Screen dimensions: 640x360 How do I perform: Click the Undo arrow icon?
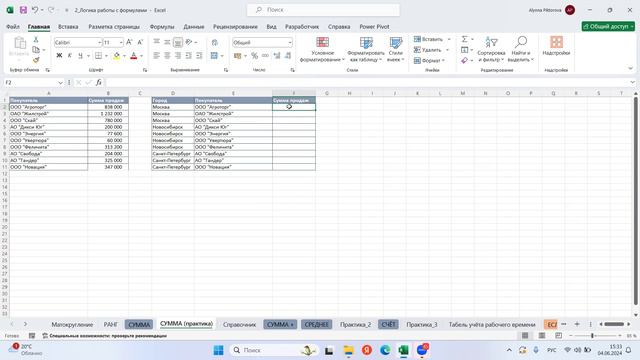(35, 10)
